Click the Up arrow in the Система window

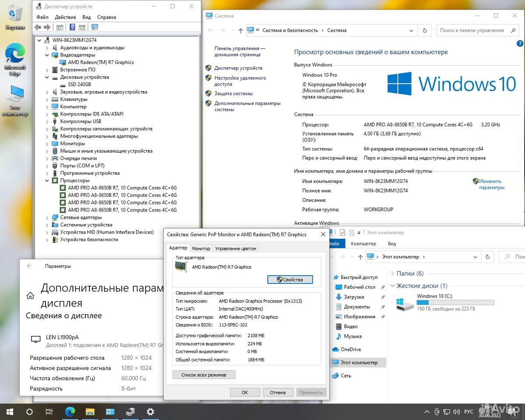coord(241,31)
